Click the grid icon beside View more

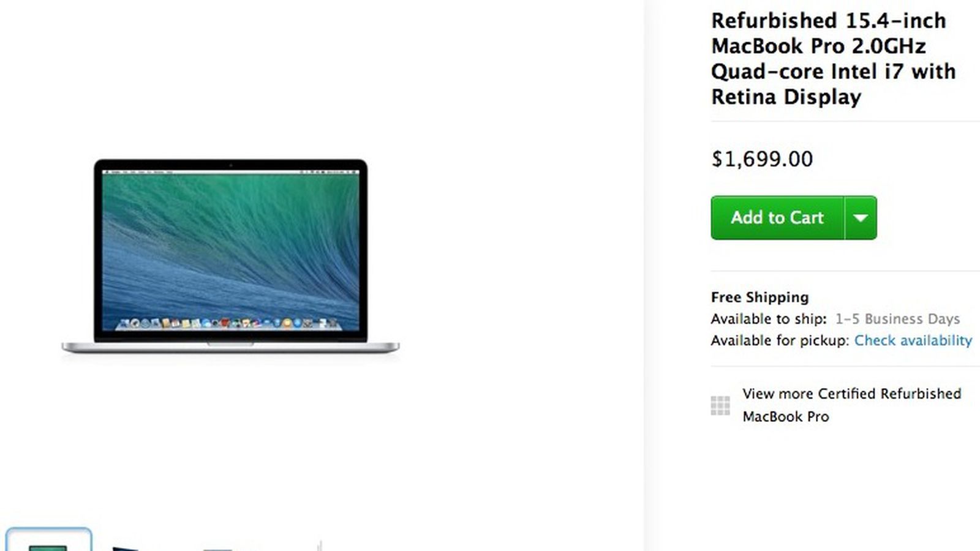tap(720, 405)
